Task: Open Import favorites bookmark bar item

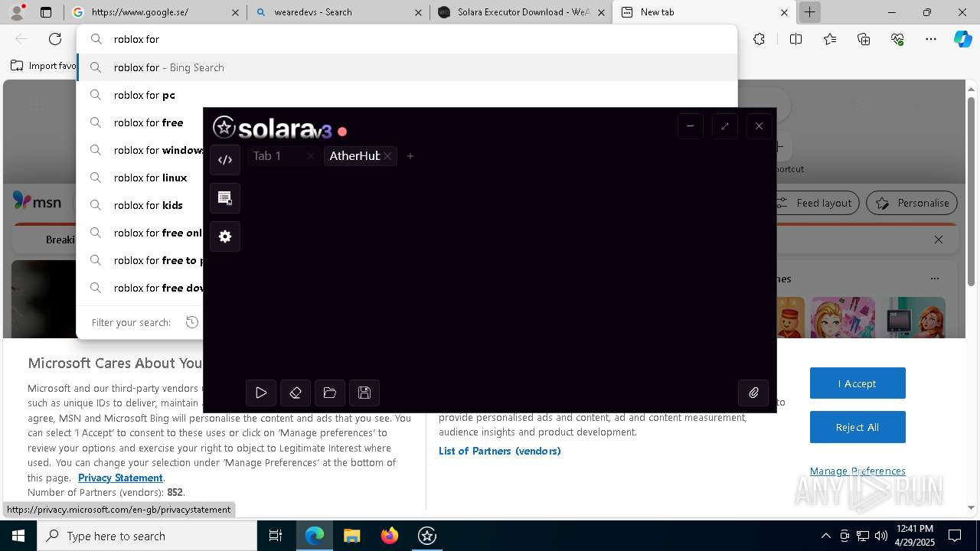Action: coord(44,66)
